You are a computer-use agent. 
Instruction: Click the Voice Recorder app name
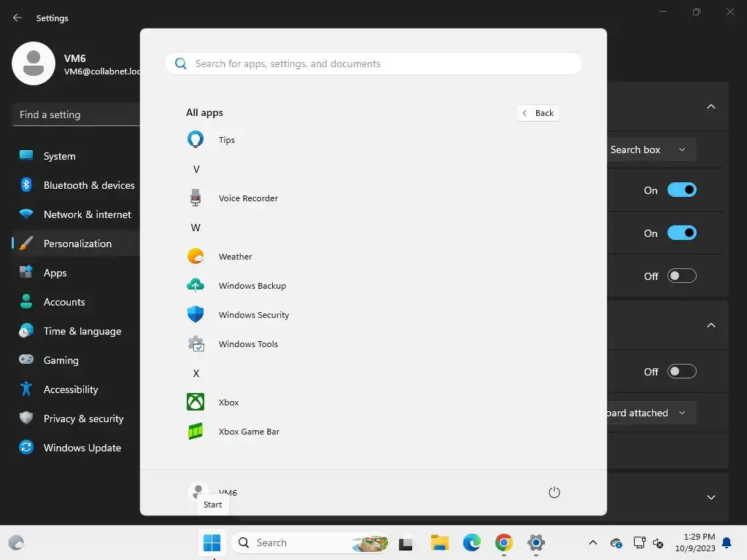[248, 198]
